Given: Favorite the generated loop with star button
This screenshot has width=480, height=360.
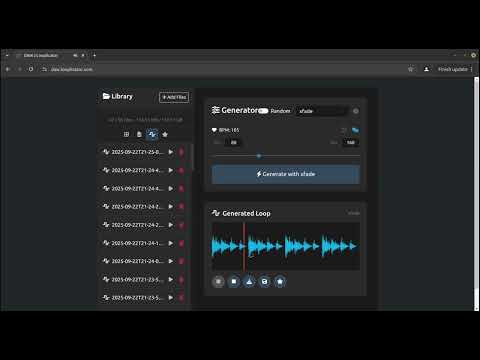Looking at the screenshot, I should (x=280, y=282).
